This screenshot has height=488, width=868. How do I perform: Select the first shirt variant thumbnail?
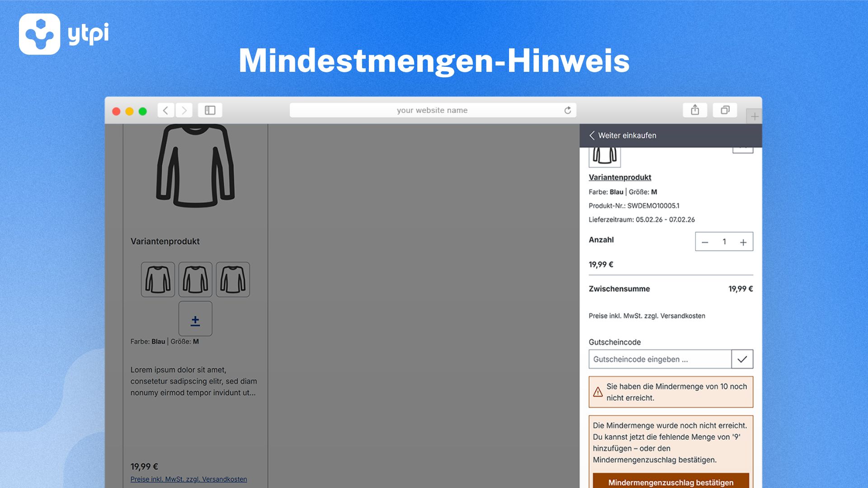point(158,279)
